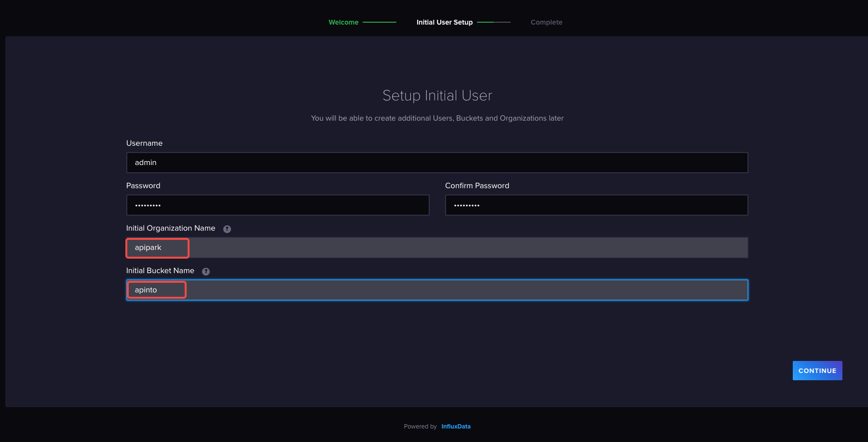
Task: Open the InfluxData link in the footer
Action: 456,427
